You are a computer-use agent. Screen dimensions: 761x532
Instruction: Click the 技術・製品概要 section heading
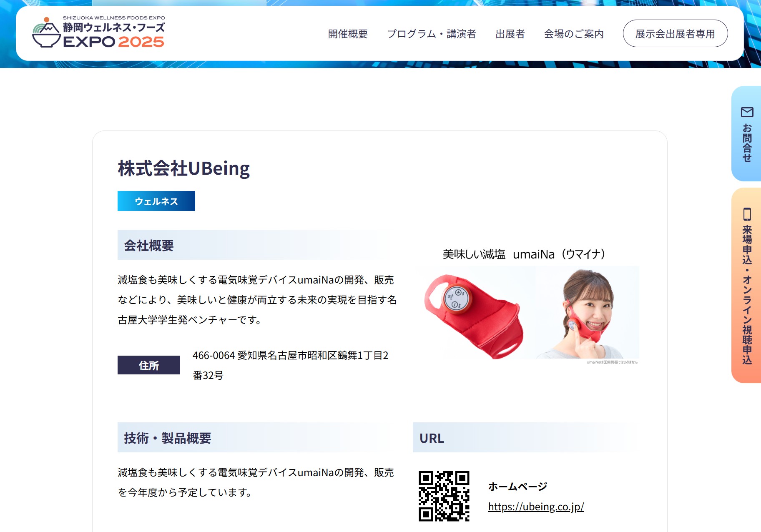click(x=168, y=438)
